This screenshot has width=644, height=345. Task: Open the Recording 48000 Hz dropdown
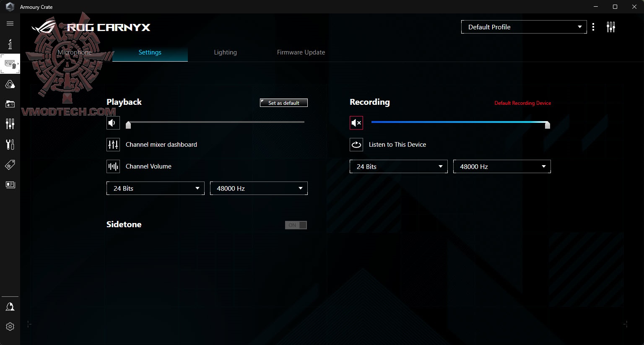(x=502, y=166)
